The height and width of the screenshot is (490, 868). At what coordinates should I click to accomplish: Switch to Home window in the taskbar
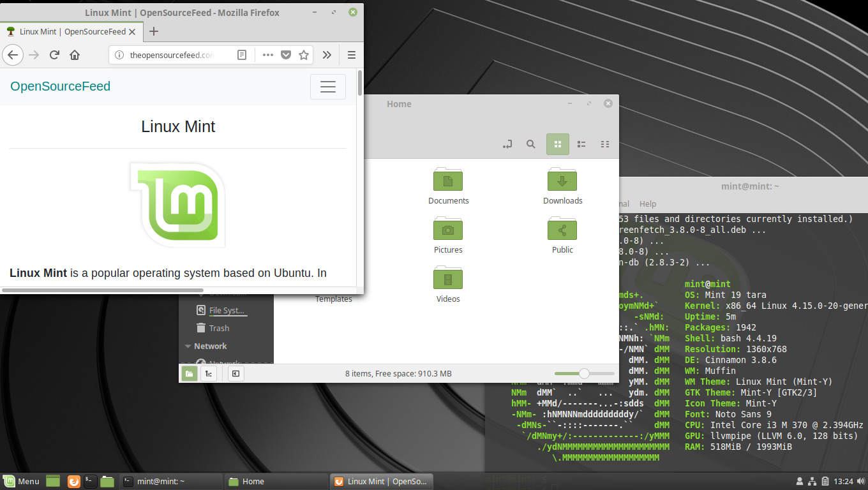click(x=276, y=481)
